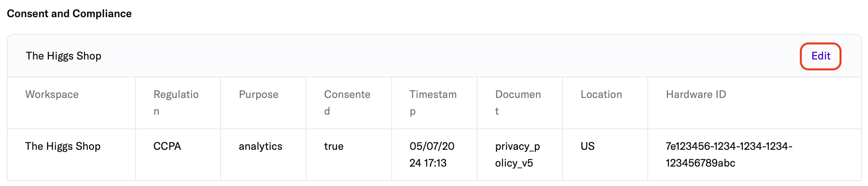This screenshot has width=868, height=186.
Task: Select the analytics purpose cell
Action: [x=260, y=146]
